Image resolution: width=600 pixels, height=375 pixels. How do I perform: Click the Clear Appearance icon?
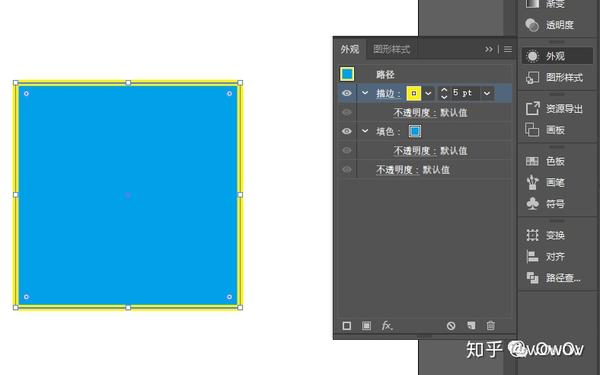click(451, 326)
